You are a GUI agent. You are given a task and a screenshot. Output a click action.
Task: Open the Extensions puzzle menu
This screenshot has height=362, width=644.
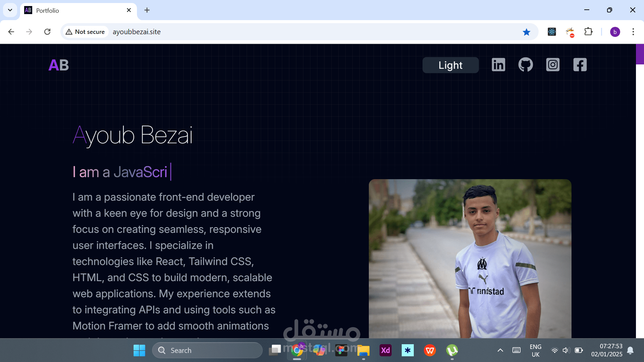[x=588, y=32]
